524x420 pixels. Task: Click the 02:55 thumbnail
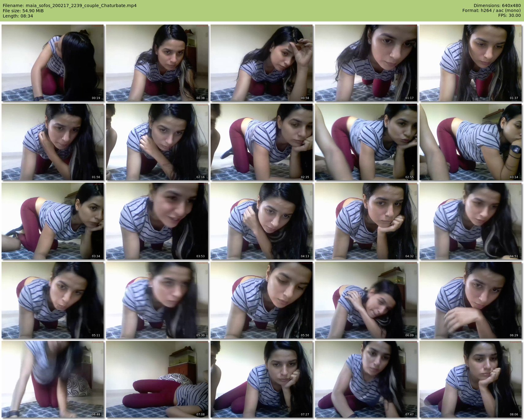click(366, 142)
